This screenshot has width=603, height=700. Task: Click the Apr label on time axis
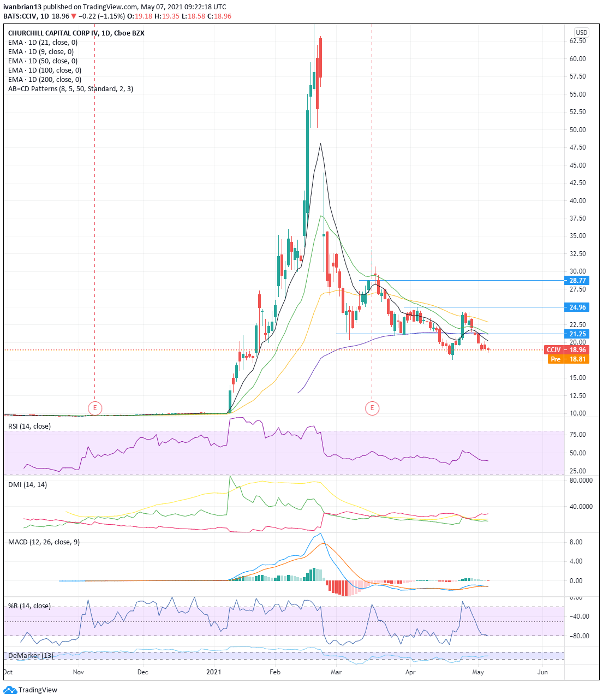[410, 672]
